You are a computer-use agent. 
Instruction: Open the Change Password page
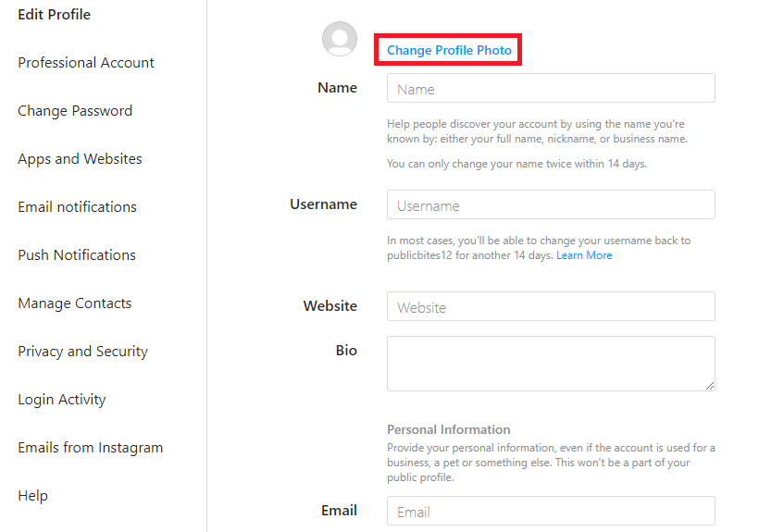75,111
